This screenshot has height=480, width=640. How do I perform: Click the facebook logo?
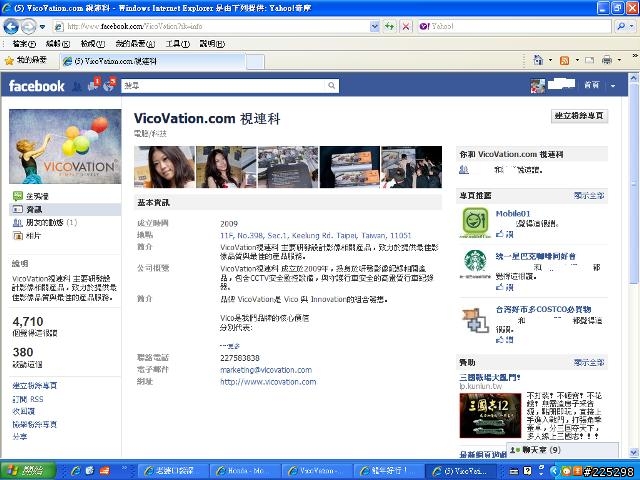point(36,86)
